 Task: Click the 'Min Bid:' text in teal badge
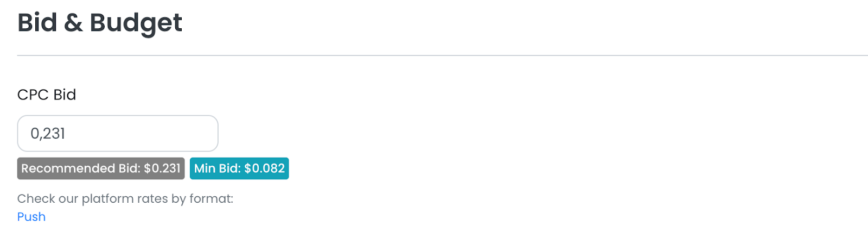click(x=217, y=168)
